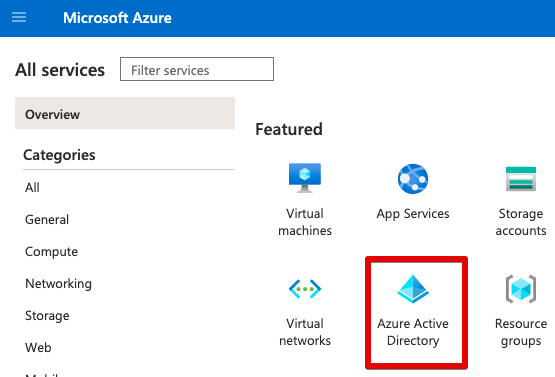Click the Microsoft Azure title
Image resolution: width=555 pixels, height=377 pixels.
(117, 18)
